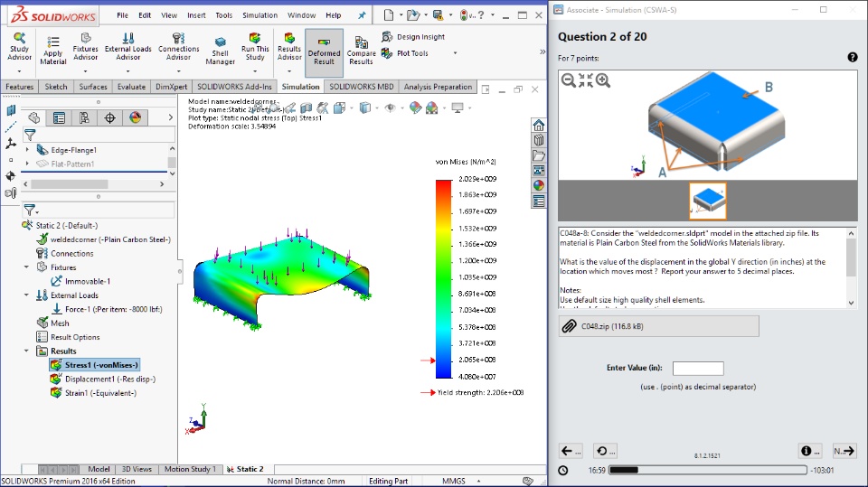This screenshot has width=868, height=487.
Task: Toggle the Deformed Result button
Action: coord(324,52)
